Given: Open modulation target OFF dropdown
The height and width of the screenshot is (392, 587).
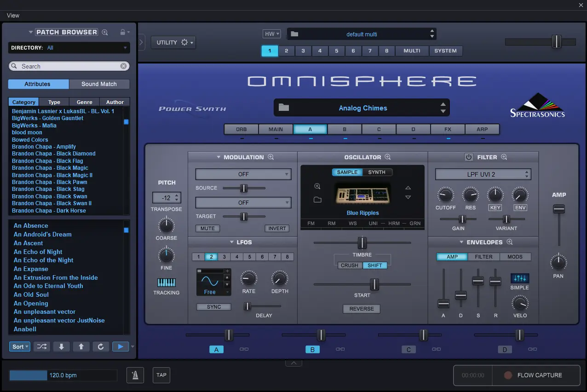Looking at the screenshot, I should pos(243,202).
